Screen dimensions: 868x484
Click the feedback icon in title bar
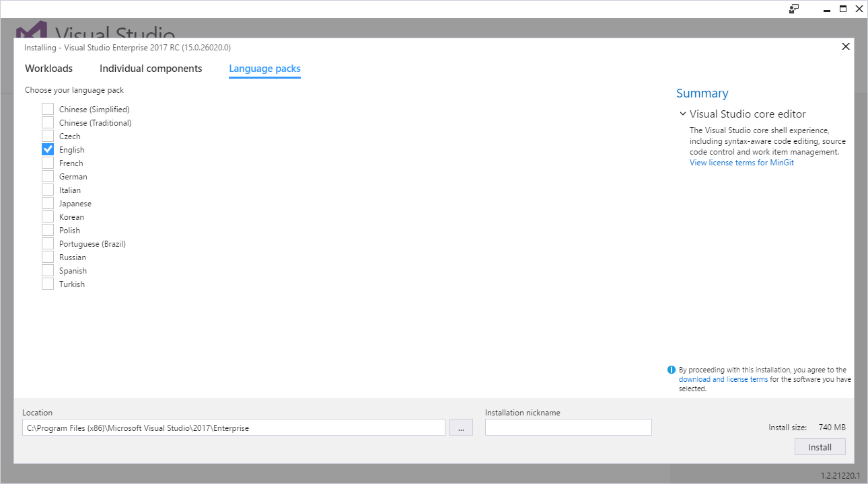(795, 9)
